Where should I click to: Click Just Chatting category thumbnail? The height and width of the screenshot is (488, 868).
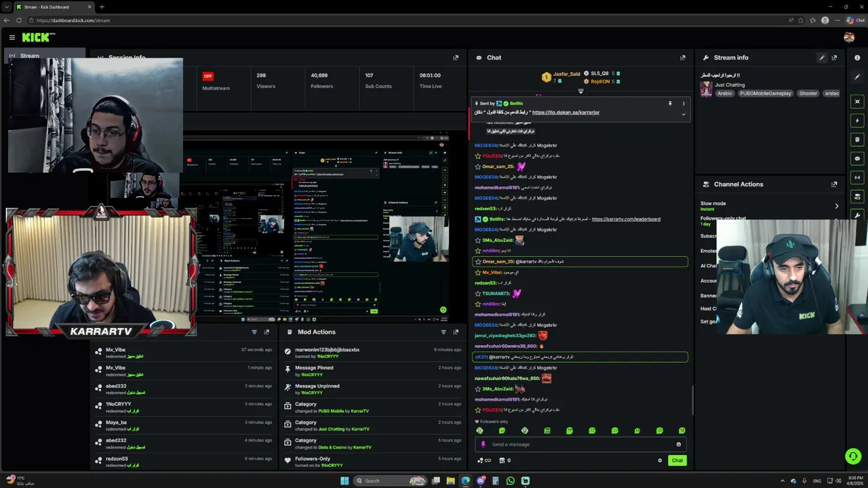tap(707, 89)
